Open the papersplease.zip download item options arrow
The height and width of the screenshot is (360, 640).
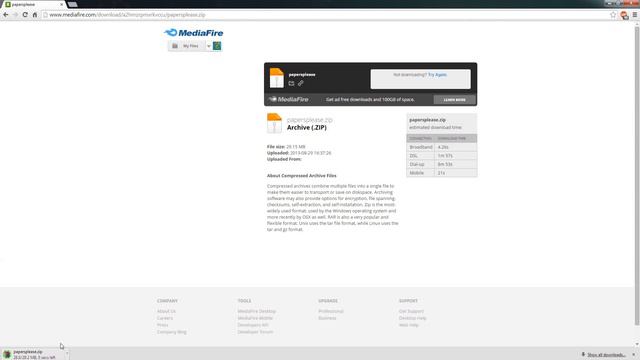point(67,354)
